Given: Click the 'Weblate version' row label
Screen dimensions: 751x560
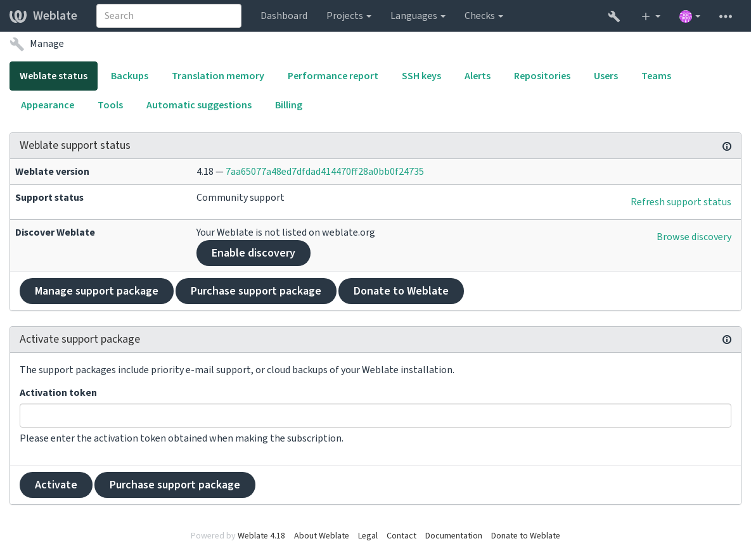Looking at the screenshot, I should pos(52,172).
